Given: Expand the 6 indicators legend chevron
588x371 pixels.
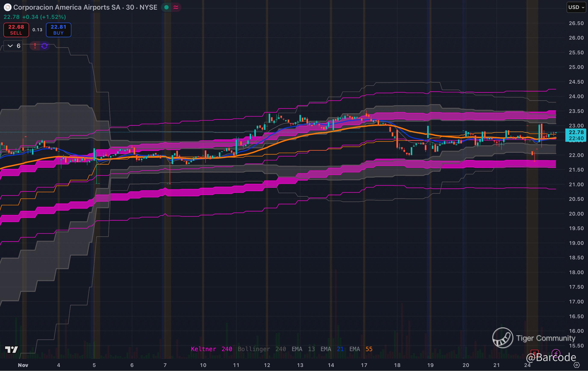Looking at the screenshot, I should [10, 46].
